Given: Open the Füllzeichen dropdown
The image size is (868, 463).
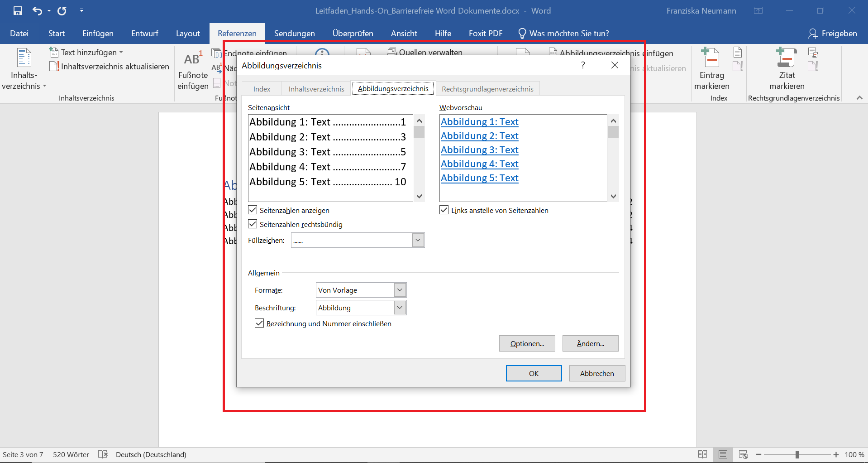Looking at the screenshot, I should point(418,240).
